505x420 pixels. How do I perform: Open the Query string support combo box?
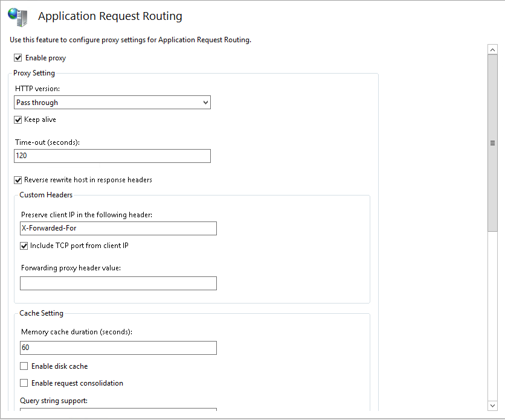click(x=118, y=409)
